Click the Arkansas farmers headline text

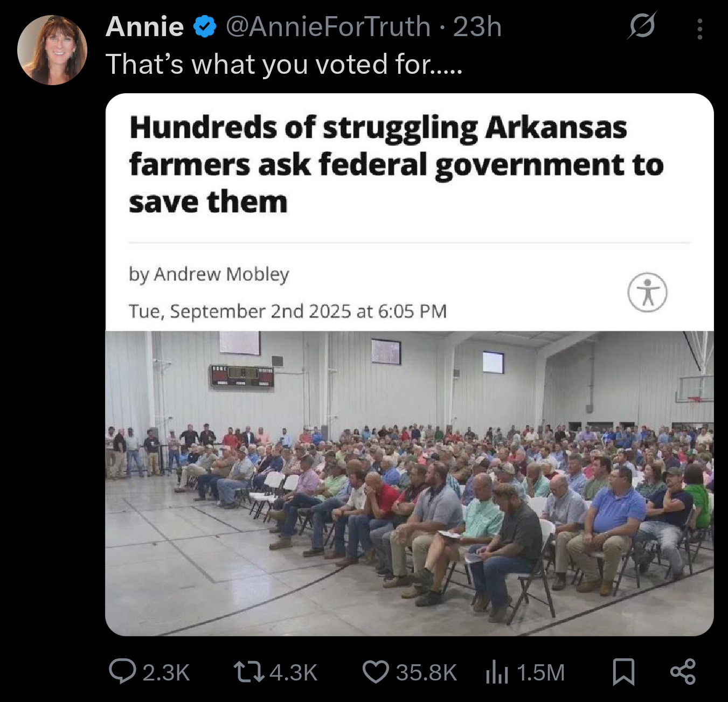(x=396, y=164)
